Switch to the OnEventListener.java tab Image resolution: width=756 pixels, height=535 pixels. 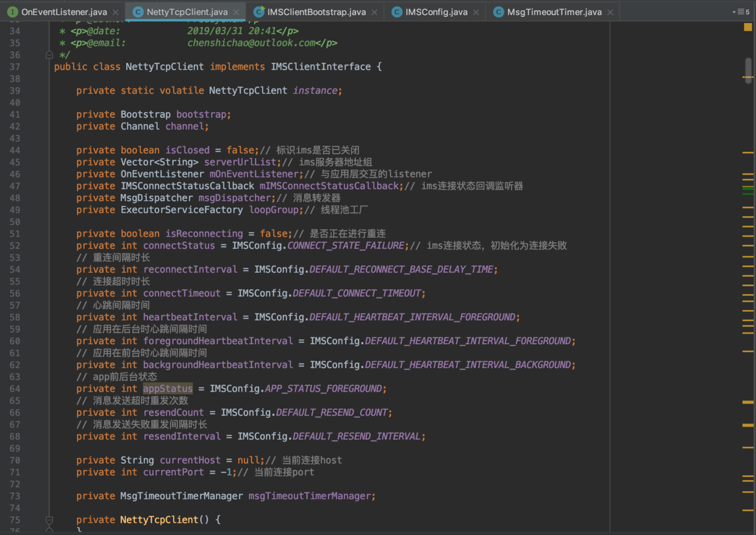point(64,11)
